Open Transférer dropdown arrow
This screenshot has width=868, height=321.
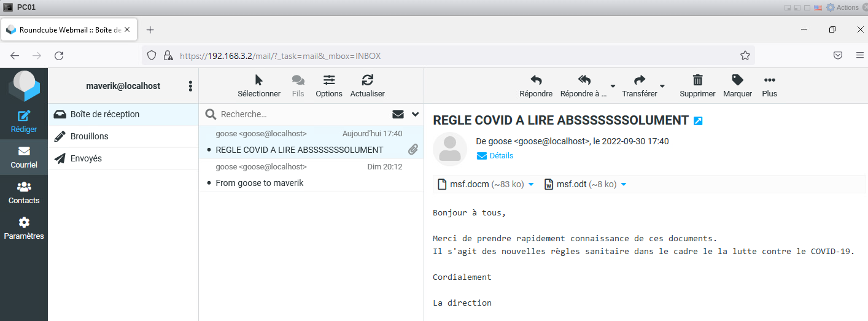662,85
